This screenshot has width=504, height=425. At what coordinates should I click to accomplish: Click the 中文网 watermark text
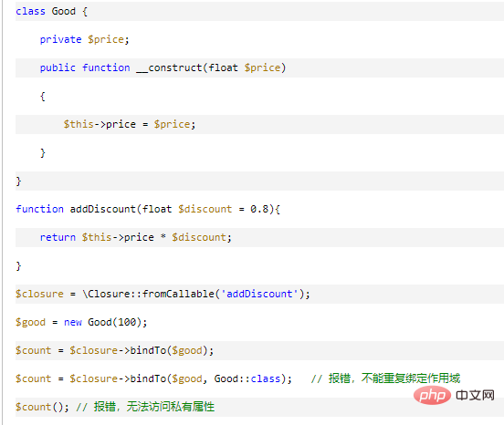tap(475, 396)
